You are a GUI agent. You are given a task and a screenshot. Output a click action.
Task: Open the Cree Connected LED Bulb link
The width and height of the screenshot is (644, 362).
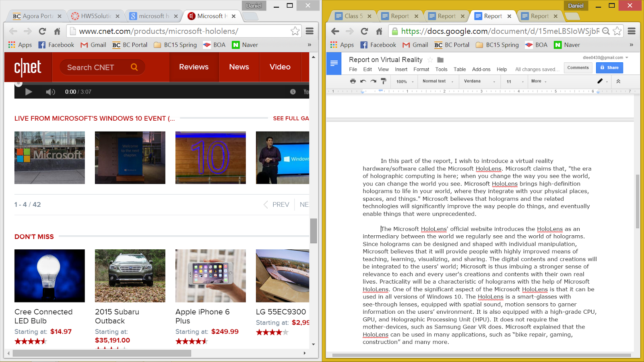43,316
